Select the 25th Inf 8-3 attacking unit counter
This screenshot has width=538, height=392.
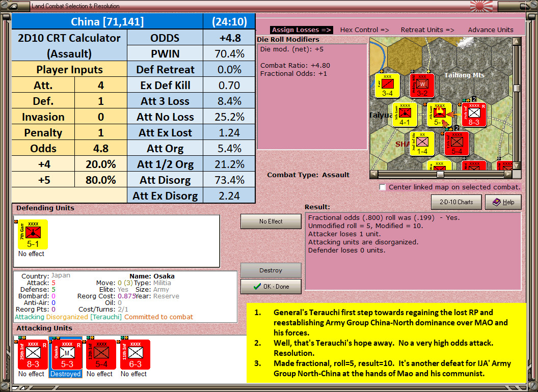pos(33,355)
